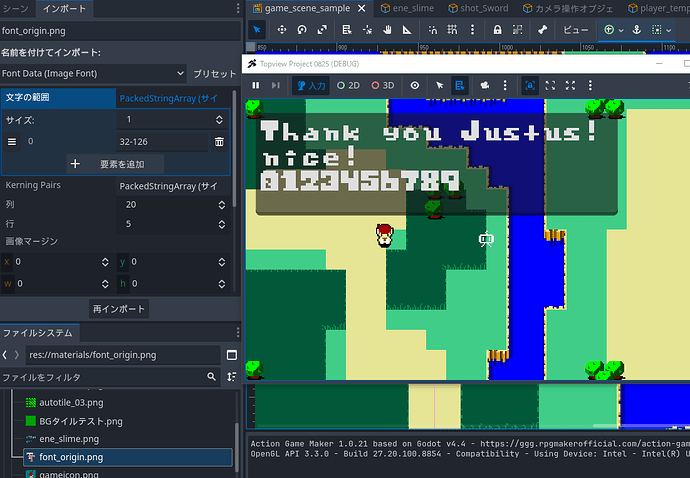Viewport: 690px width, 478px height.
Task: Activate the Rotate Mode tool
Action: 302,30
